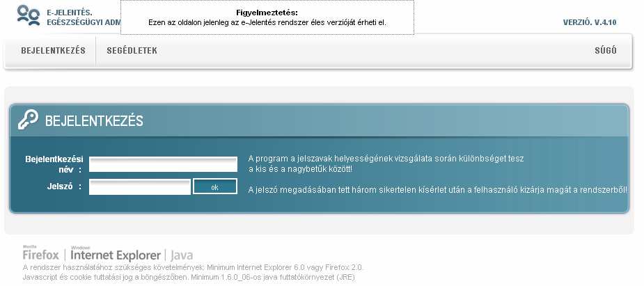Click the three failed attempts warning text
This screenshot has width=644, height=286.
pos(438,190)
